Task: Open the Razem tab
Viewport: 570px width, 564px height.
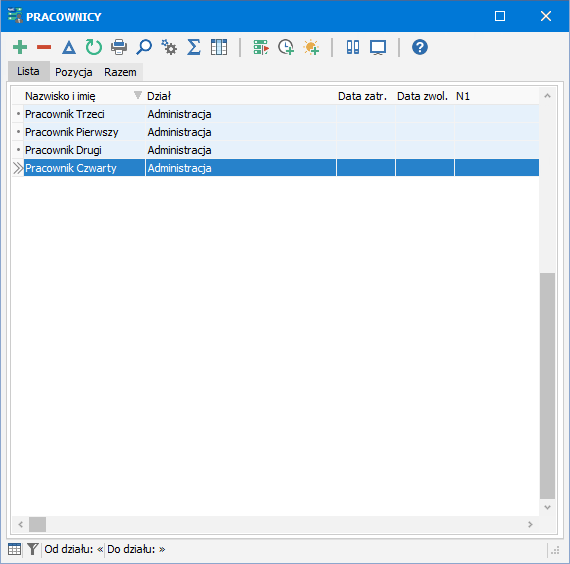Action: [120, 72]
